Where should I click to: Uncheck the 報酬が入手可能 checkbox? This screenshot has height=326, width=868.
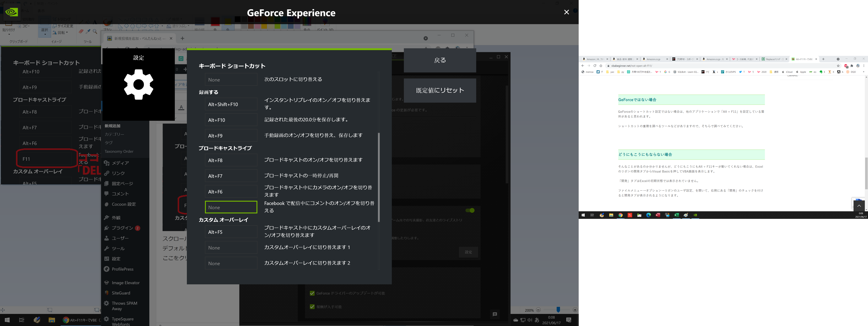(x=312, y=307)
